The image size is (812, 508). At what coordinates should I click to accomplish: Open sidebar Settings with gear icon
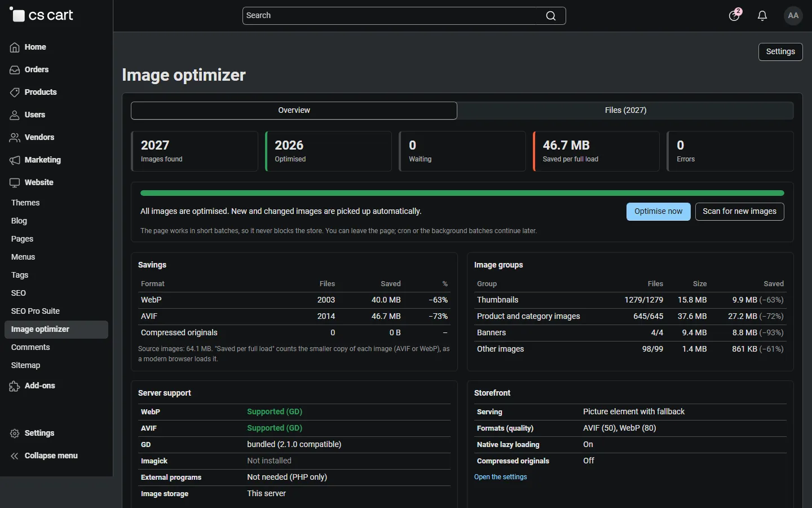pos(32,433)
